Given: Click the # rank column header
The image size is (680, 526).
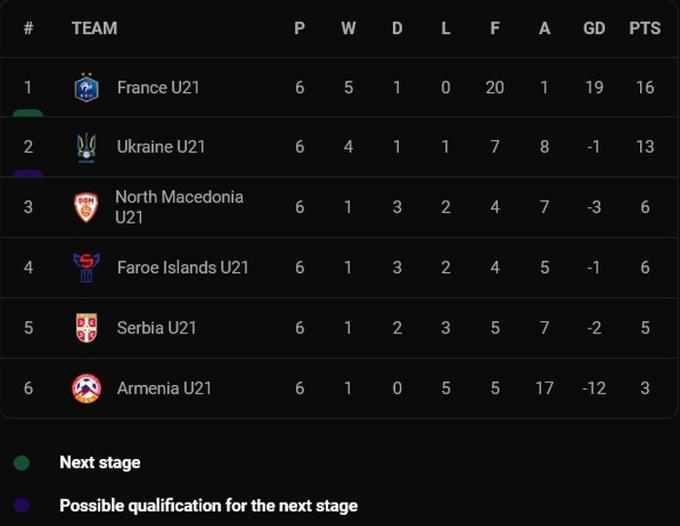Looking at the screenshot, I should (x=28, y=28).
